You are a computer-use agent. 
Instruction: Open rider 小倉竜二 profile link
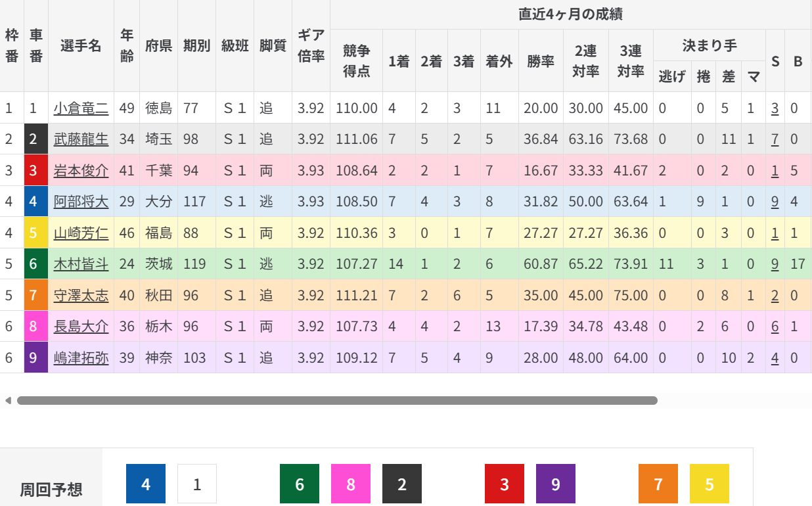click(x=81, y=108)
